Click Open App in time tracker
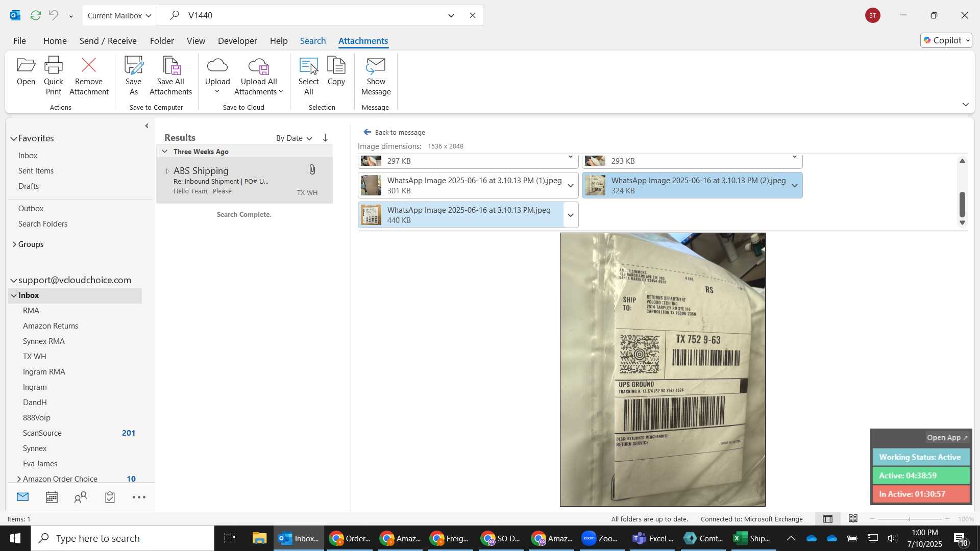 (x=947, y=438)
